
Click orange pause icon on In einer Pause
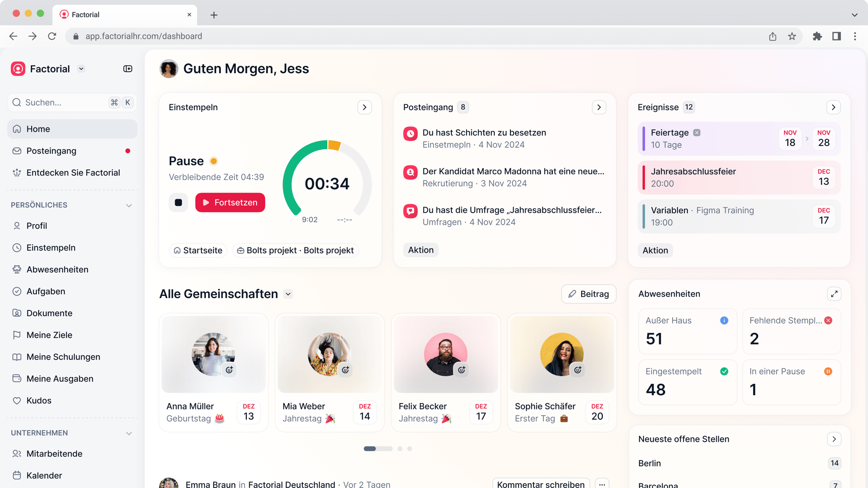828,371
